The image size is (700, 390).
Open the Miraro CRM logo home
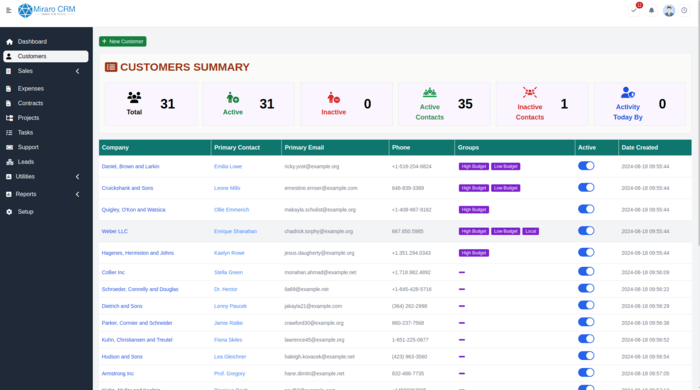pos(47,10)
